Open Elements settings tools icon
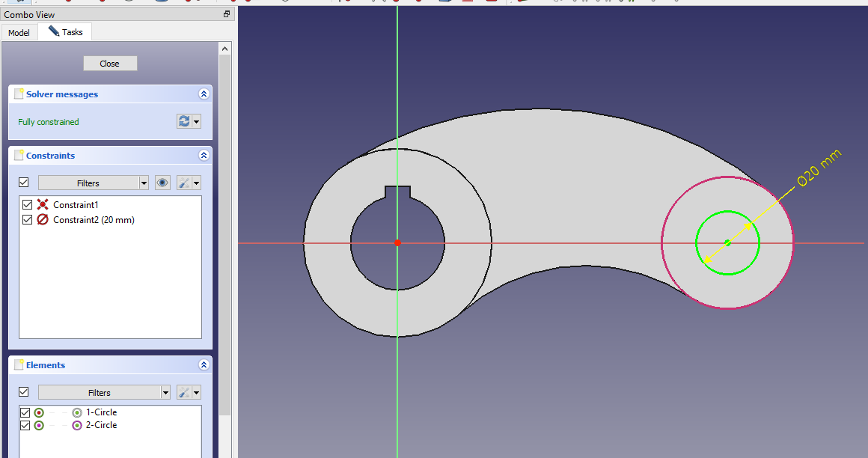 pos(184,392)
